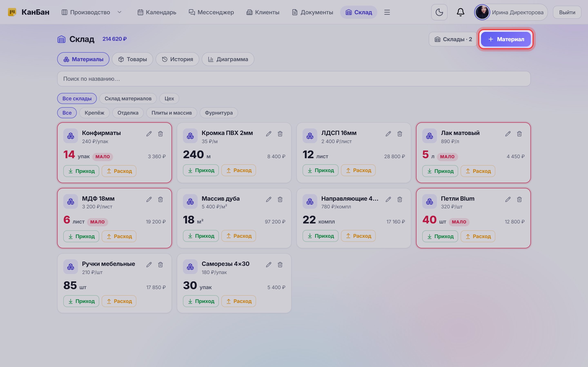This screenshot has height=367, width=588.
Task: Click Приход on the Лак матовый card
Action: (x=440, y=171)
